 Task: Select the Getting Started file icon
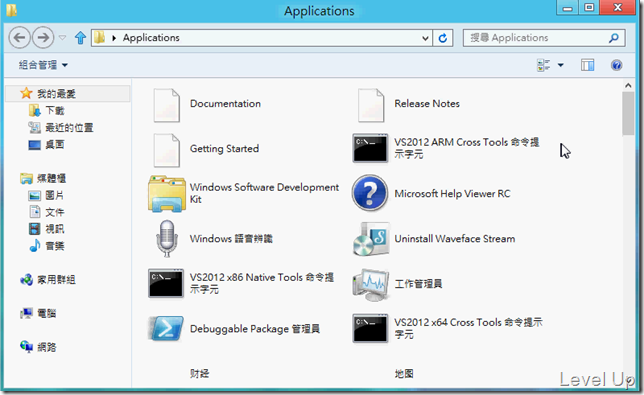pos(166,150)
